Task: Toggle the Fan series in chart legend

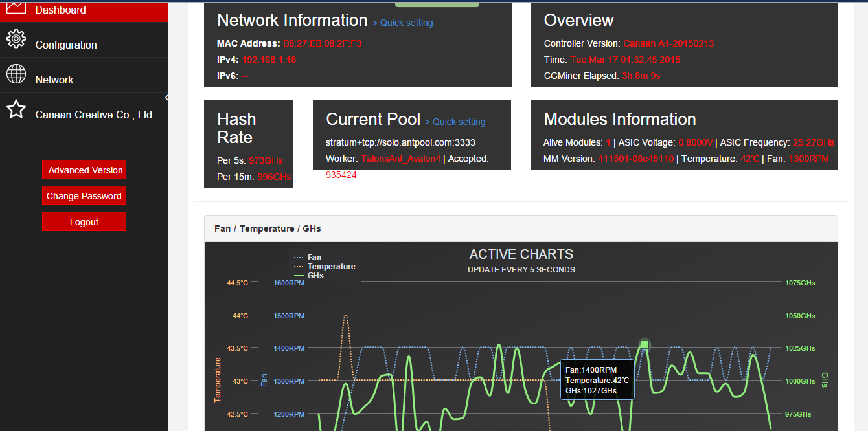Action: pos(314,258)
